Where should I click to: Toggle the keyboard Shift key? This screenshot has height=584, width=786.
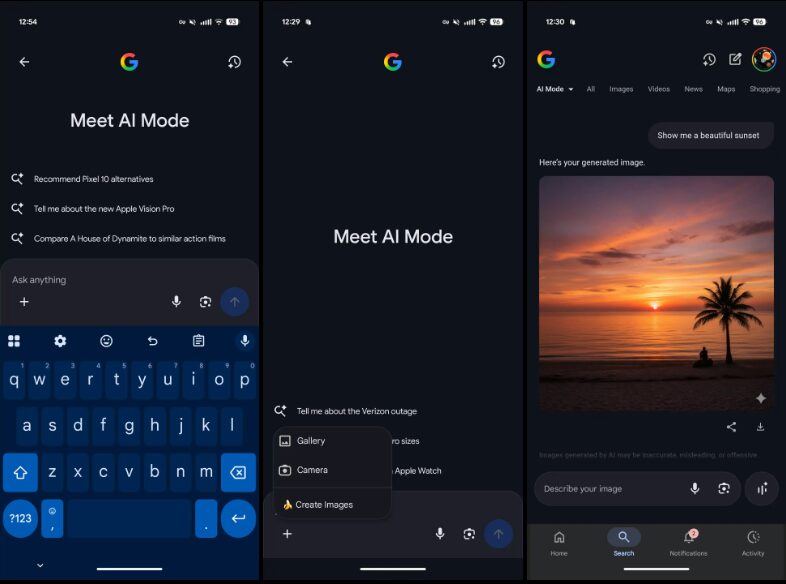click(x=20, y=472)
